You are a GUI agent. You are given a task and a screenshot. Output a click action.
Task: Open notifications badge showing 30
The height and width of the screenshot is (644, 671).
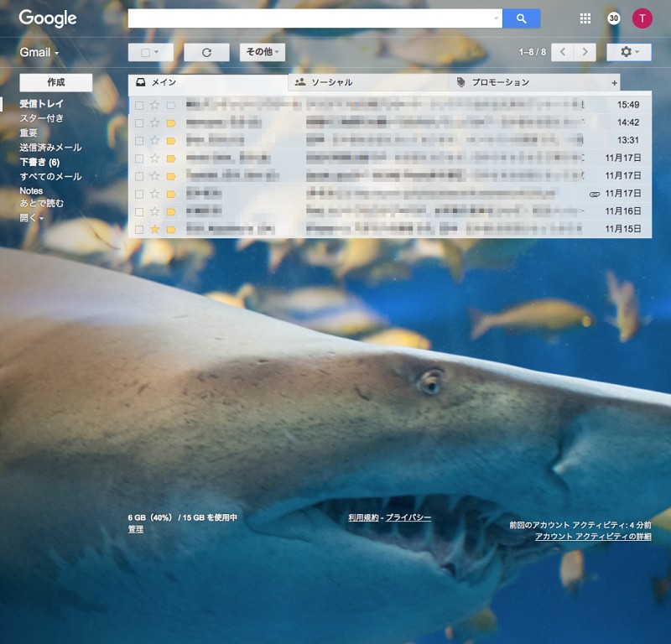click(x=614, y=18)
